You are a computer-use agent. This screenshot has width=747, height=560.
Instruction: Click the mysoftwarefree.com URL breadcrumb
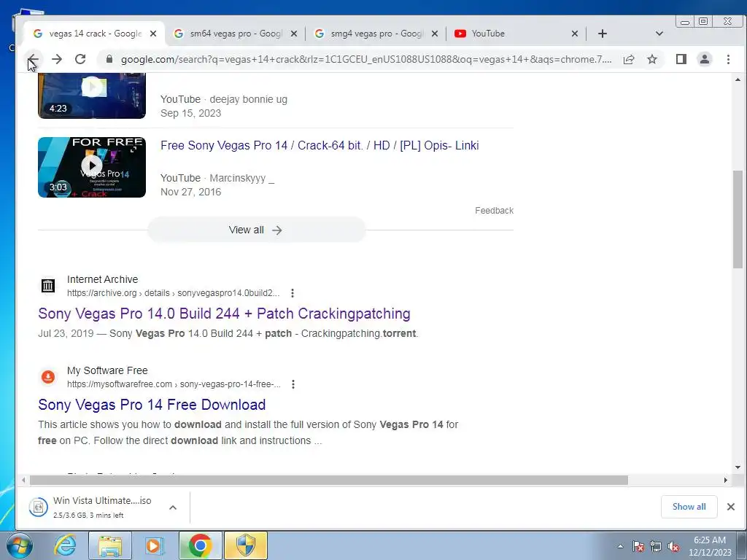point(174,384)
